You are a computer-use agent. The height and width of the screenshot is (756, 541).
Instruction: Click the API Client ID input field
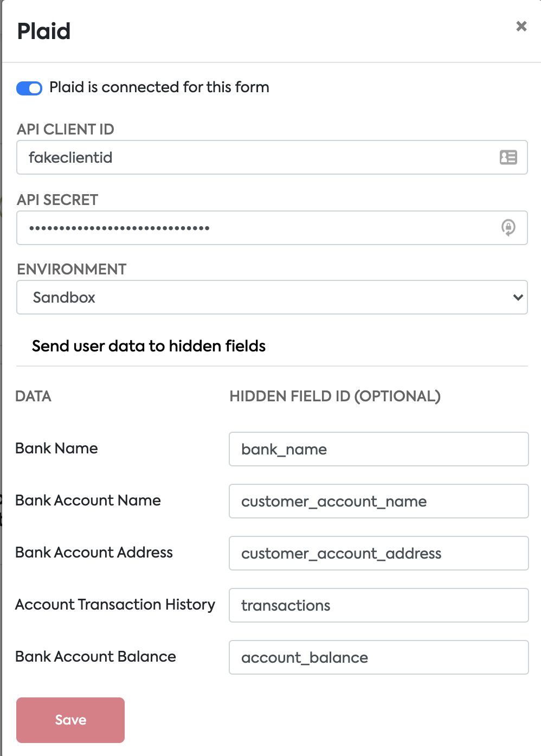(x=255, y=157)
